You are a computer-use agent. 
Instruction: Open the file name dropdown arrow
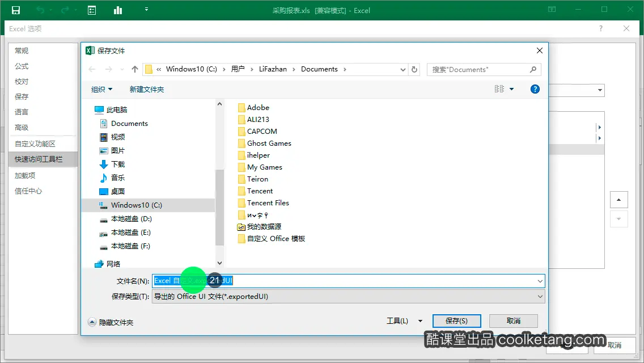click(x=540, y=281)
